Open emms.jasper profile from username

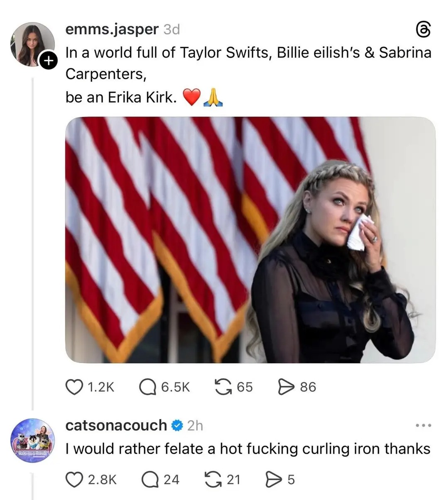[112, 29]
